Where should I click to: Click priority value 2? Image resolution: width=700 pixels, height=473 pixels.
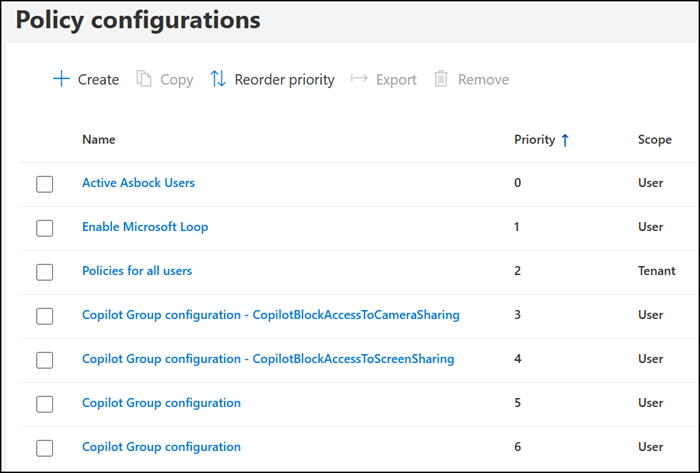click(x=517, y=271)
